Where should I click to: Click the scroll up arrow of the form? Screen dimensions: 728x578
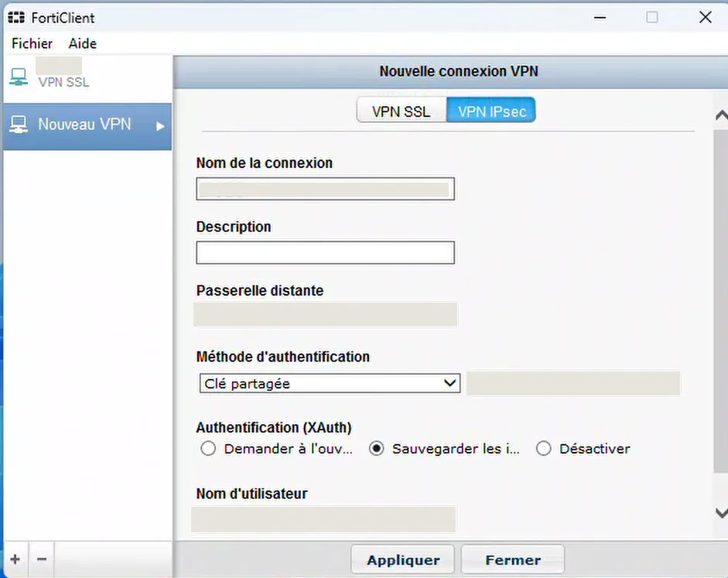(x=721, y=115)
